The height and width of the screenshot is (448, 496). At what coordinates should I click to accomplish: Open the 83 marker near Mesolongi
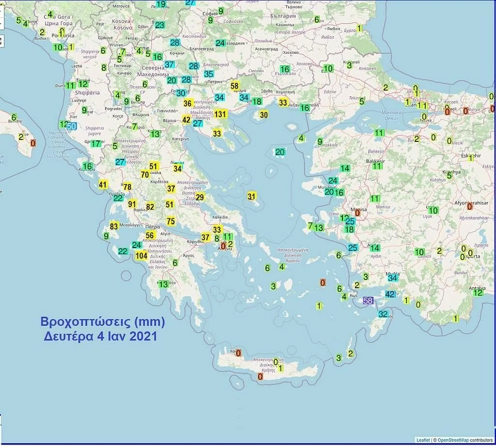point(114,226)
